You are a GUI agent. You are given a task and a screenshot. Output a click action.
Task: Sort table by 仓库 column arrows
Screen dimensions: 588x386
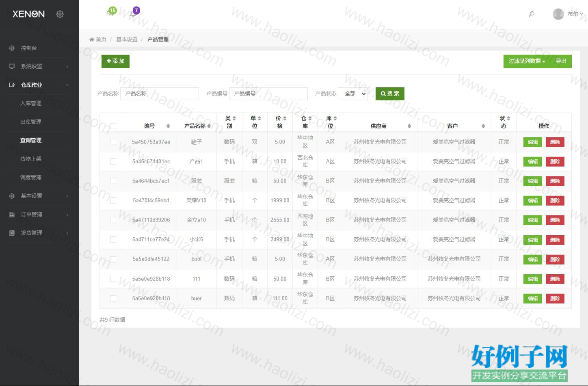tap(310, 118)
